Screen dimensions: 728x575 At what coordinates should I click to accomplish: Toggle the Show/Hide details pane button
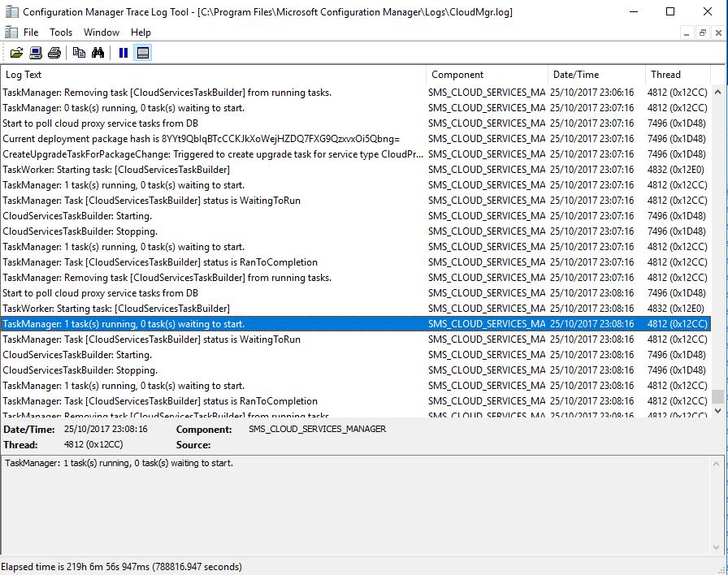[x=142, y=53]
